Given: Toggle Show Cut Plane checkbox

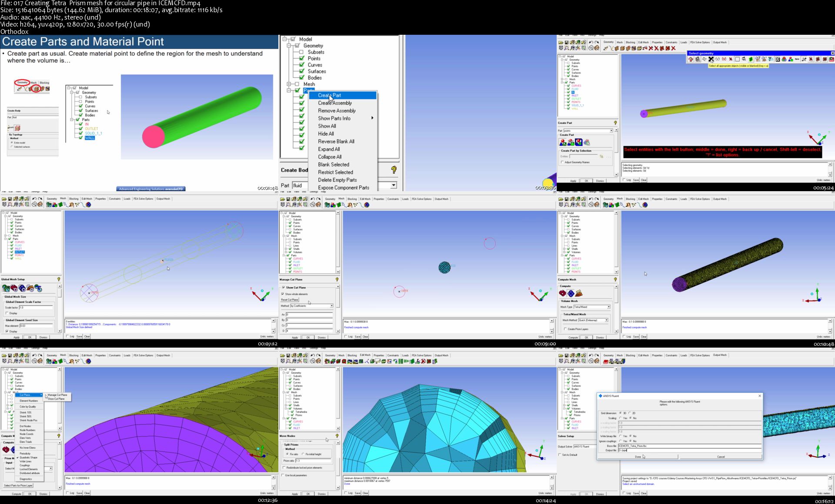Looking at the screenshot, I should (x=284, y=287).
